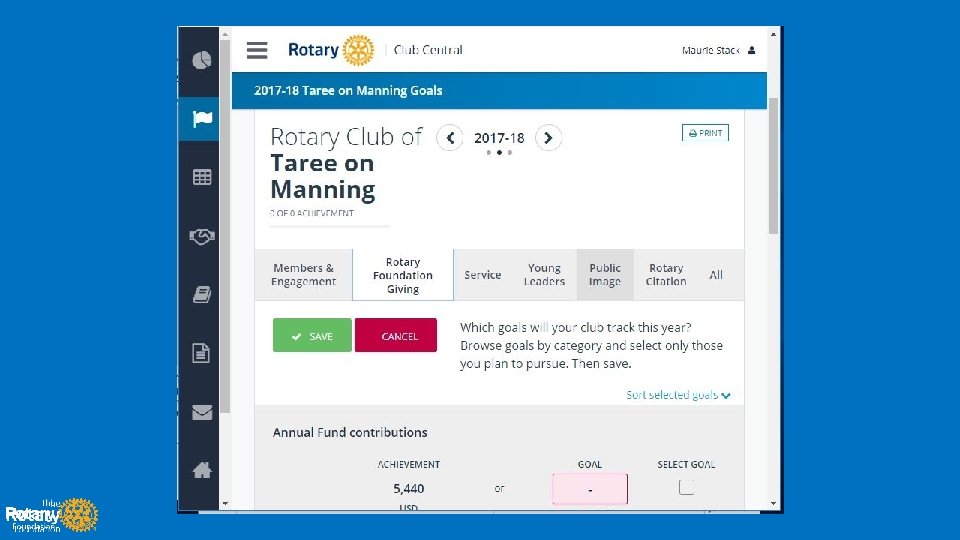Screen dimensions: 960x540
Task: Save the selected goals
Action: click(312, 335)
